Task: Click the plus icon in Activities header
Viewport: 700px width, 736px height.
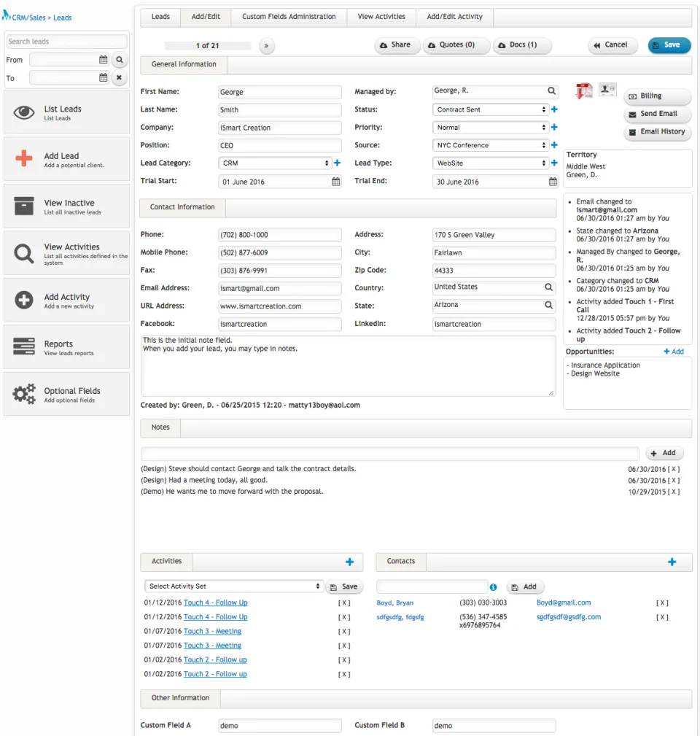Action: [x=349, y=562]
